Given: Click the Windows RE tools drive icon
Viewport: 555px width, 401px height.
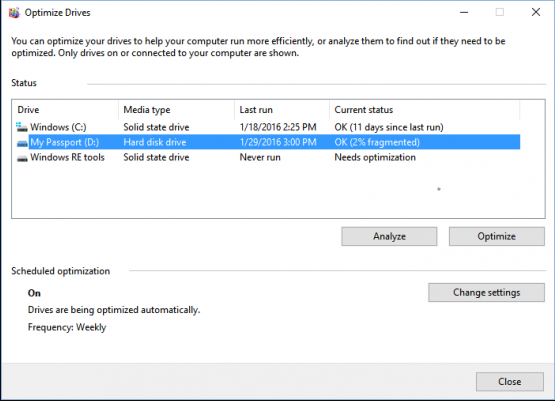Looking at the screenshot, I should click(x=22, y=158).
